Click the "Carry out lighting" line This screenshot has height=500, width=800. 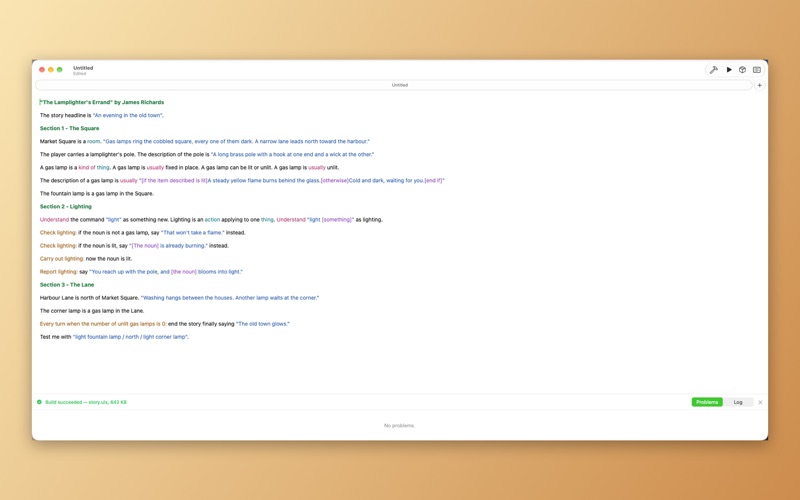86,259
